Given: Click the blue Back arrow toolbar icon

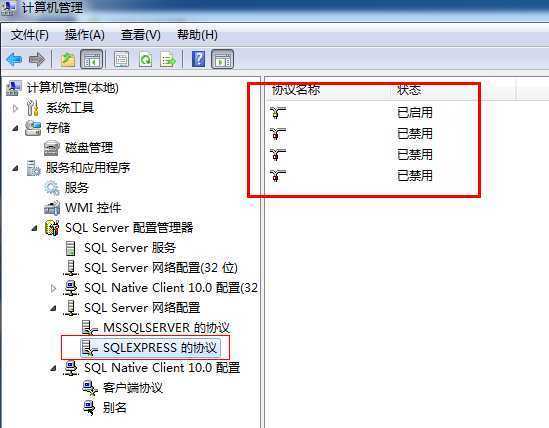Looking at the screenshot, I should pos(14,59).
